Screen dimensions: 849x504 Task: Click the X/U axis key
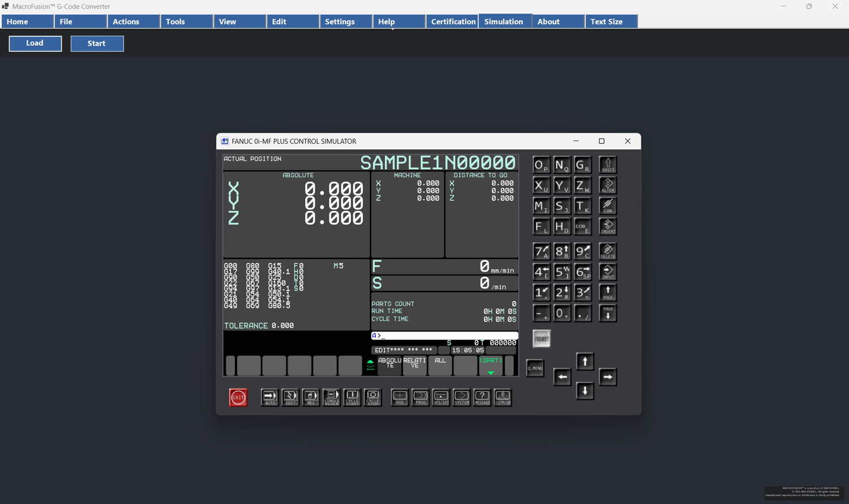(542, 185)
